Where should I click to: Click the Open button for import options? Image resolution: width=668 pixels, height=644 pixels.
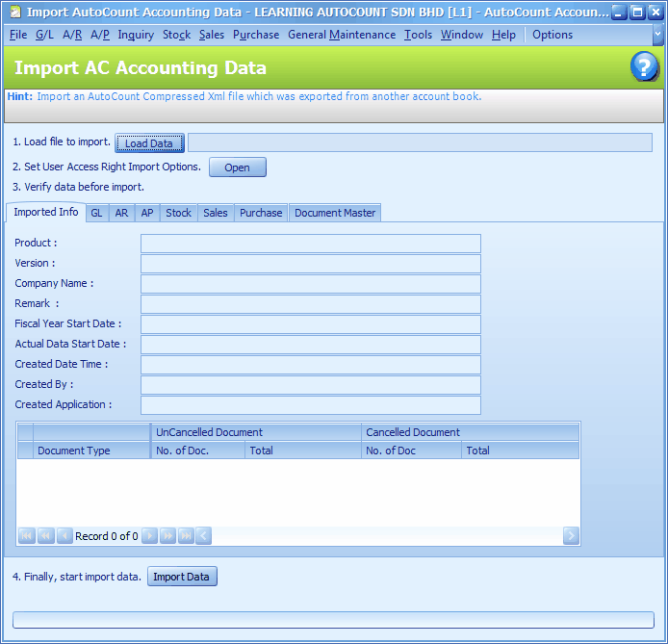238,167
